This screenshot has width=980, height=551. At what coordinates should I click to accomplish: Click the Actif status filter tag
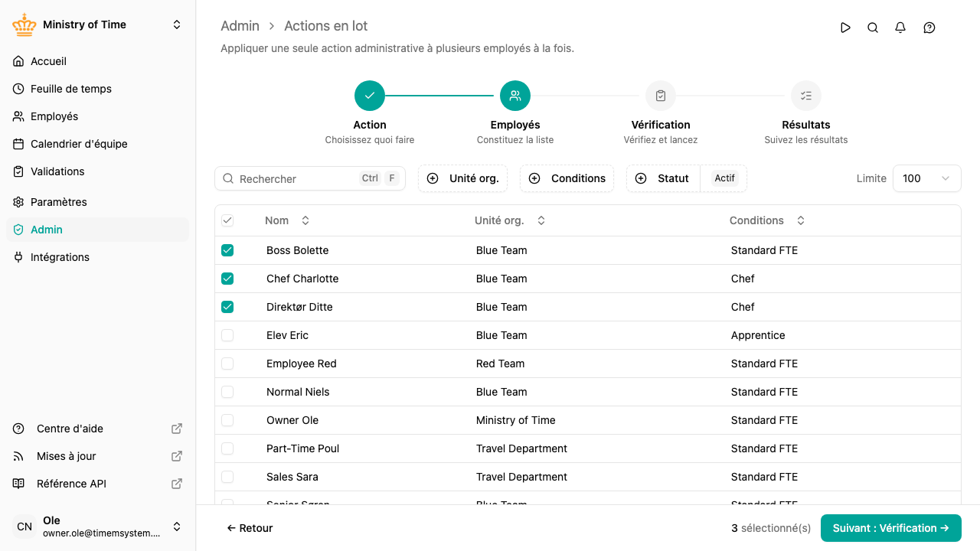click(724, 178)
